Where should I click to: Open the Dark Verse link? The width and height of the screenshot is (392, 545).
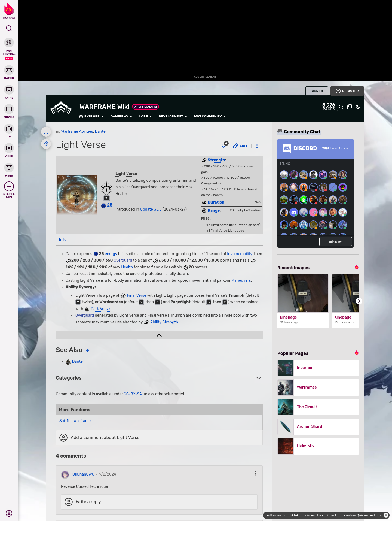pyautogui.click(x=100, y=309)
